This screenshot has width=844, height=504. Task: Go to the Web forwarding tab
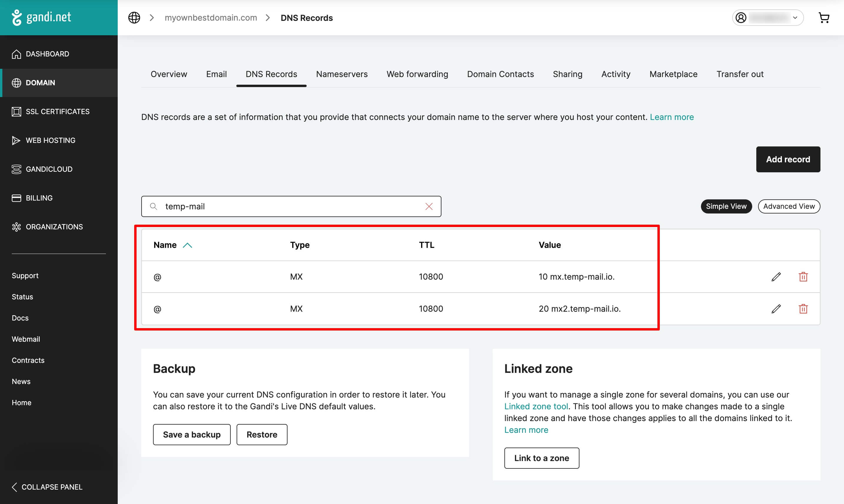pos(417,74)
